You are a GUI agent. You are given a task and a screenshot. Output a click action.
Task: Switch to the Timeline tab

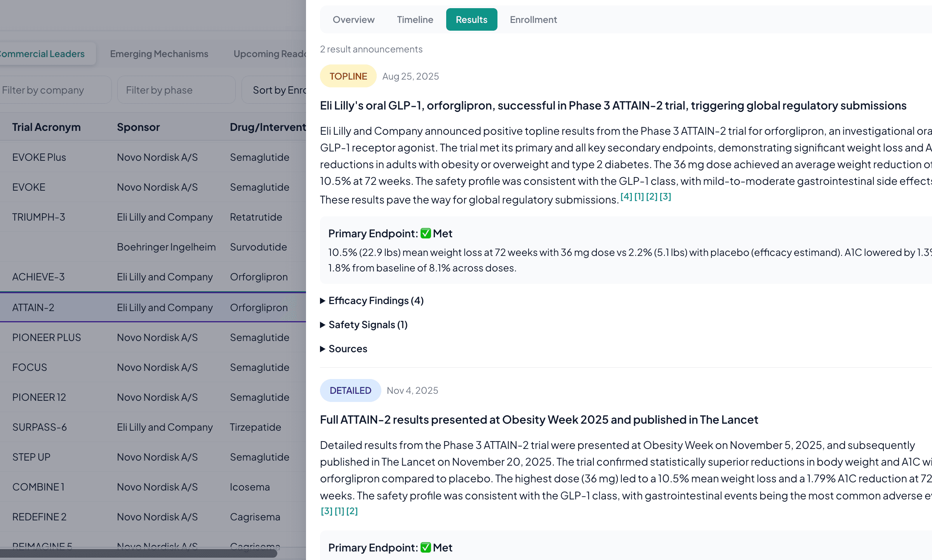[x=415, y=19]
